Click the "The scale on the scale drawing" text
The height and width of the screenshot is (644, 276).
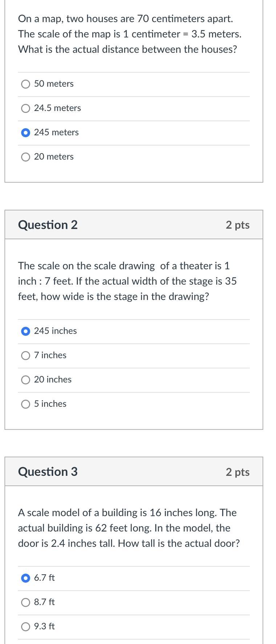(x=124, y=266)
